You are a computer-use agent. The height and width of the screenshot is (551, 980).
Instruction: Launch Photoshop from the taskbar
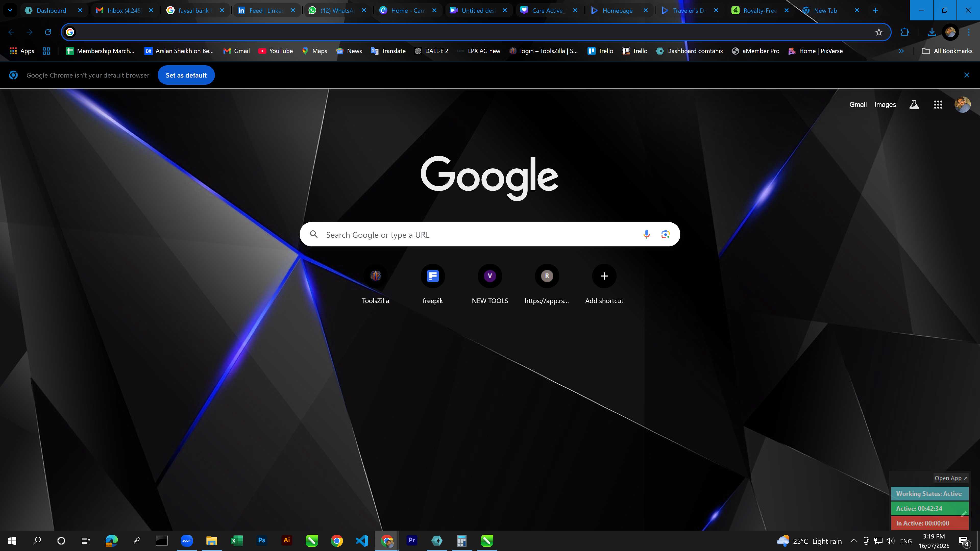pos(262,540)
